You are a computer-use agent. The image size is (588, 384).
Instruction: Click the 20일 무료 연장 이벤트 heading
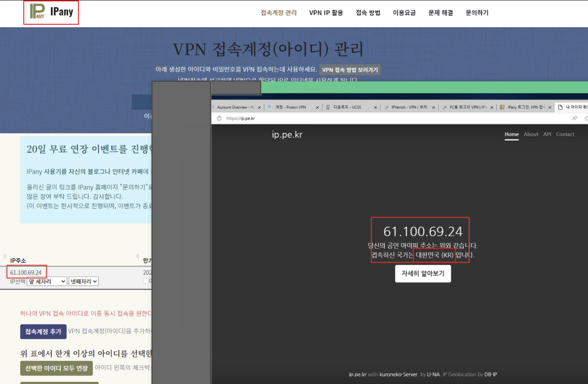[89, 149]
